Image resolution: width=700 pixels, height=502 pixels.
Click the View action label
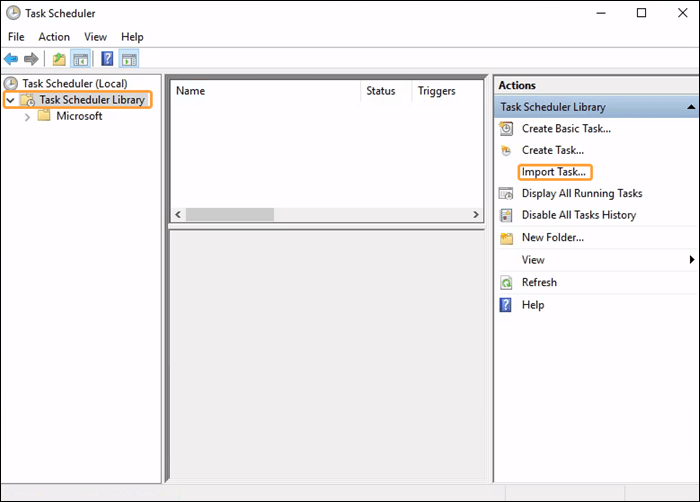[x=533, y=260]
